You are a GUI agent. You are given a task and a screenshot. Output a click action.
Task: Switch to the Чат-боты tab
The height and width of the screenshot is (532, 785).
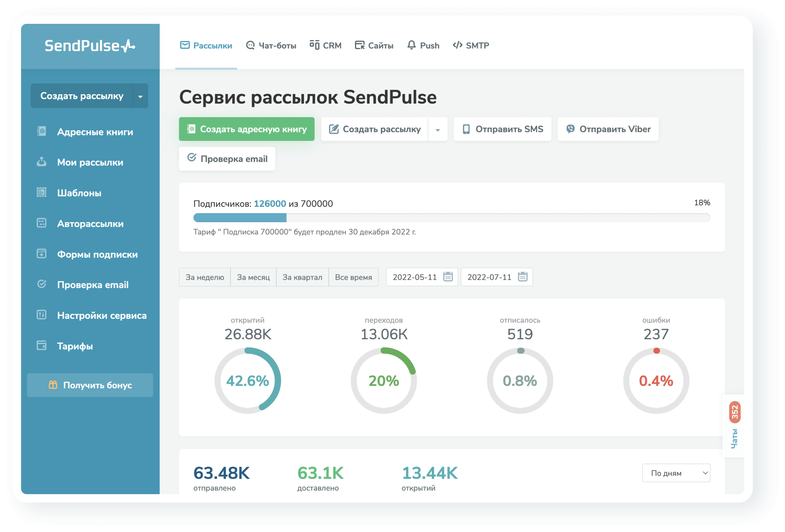(271, 46)
